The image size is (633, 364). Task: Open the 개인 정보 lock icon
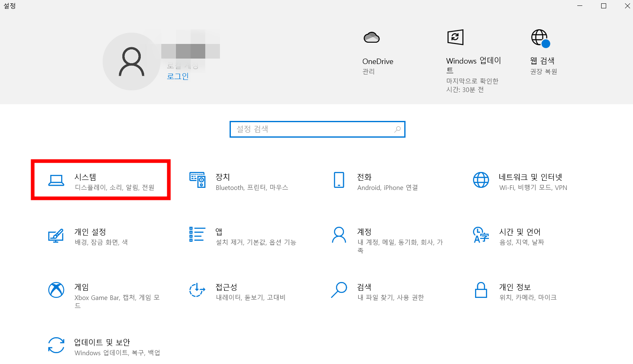point(481,290)
